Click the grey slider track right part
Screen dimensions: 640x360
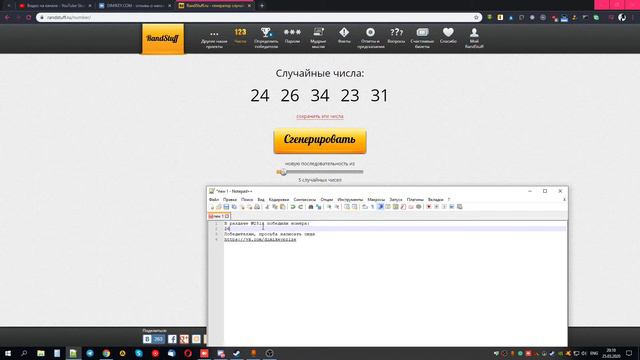point(325,172)
